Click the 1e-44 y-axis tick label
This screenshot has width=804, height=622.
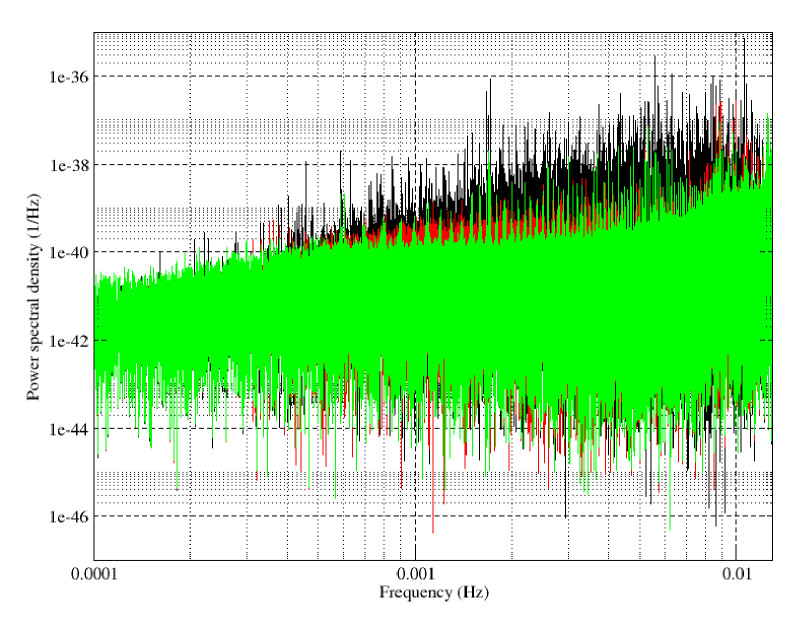tap(69, 429)
